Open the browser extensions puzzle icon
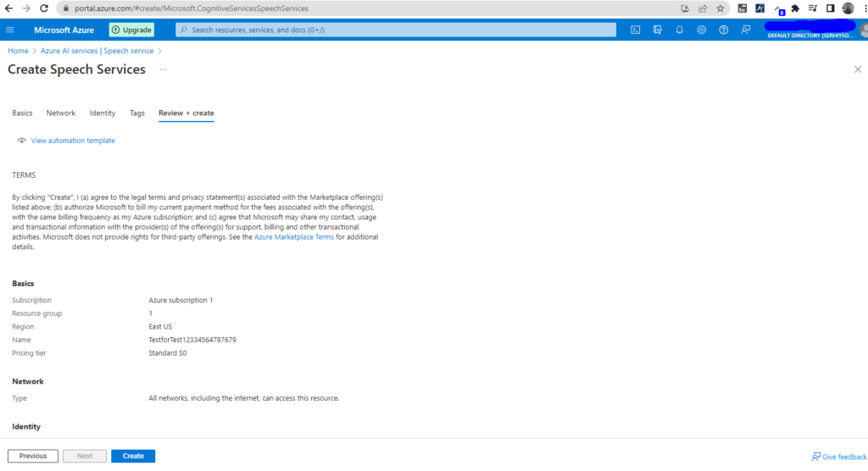868x471 pixels. point(795,8)
